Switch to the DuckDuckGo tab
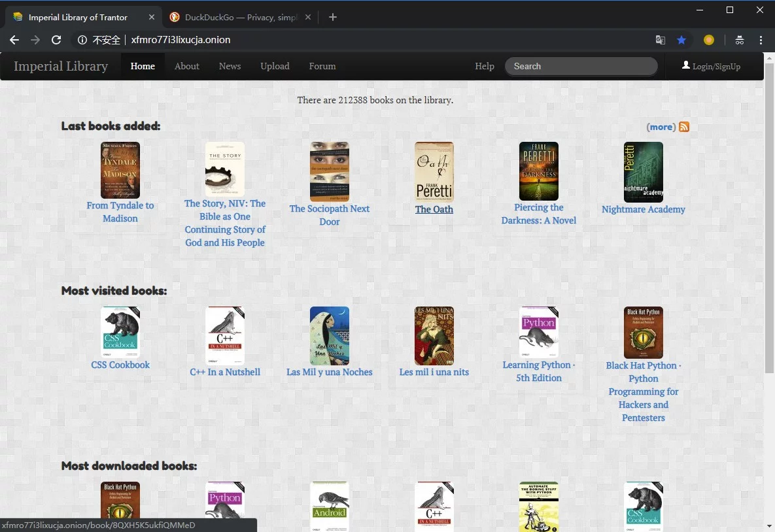Image resolution: width=775 pixels, height=532 pixels. click(x=240, y=17)
